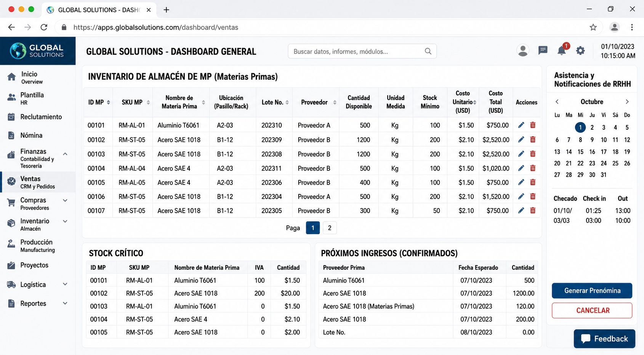Open the messages chat icon

[543, 50]
